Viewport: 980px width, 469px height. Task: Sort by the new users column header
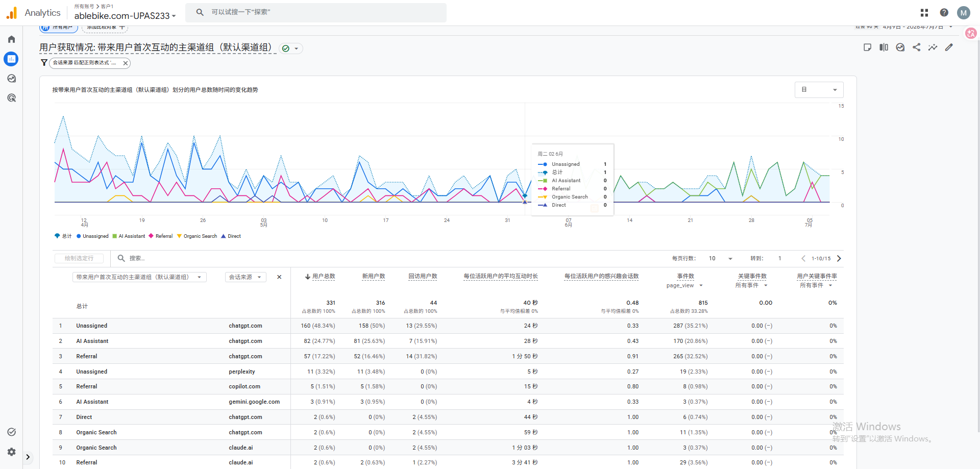374,277
